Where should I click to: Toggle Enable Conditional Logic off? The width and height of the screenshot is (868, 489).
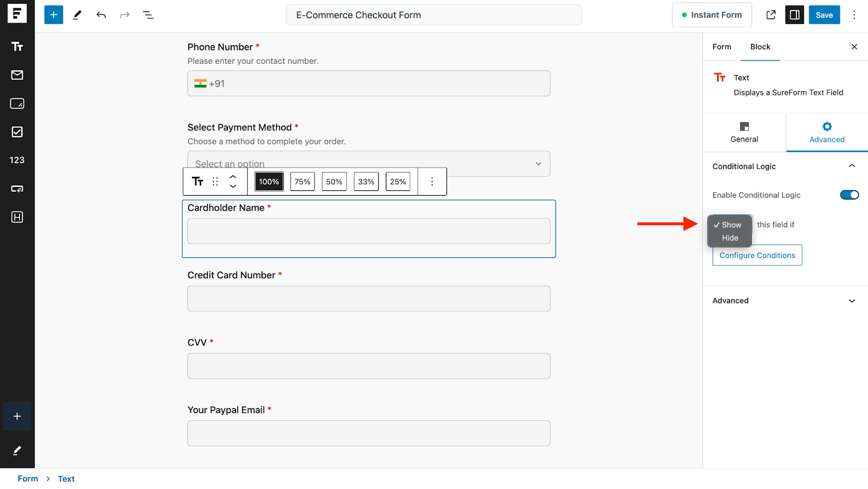[848, 195]
